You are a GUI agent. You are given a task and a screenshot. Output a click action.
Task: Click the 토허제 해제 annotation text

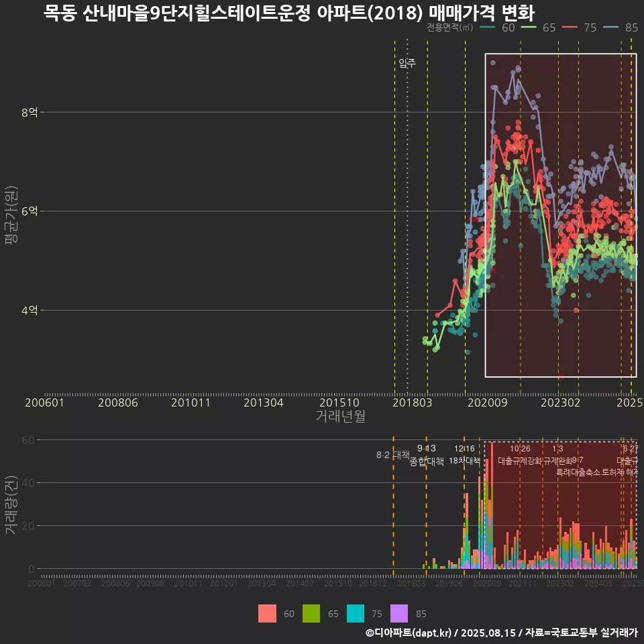(x=620, y=472)
